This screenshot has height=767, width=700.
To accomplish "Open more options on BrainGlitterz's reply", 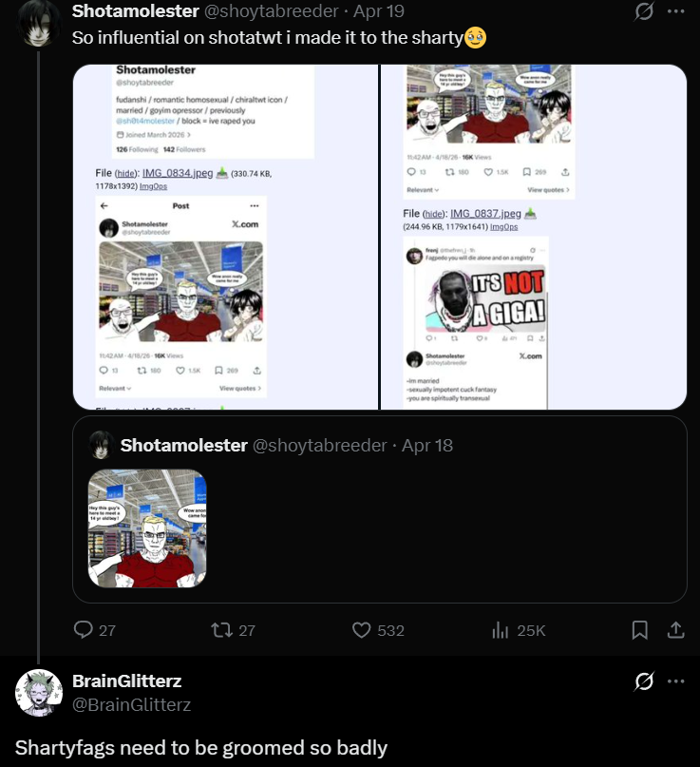I will (676, 681).
